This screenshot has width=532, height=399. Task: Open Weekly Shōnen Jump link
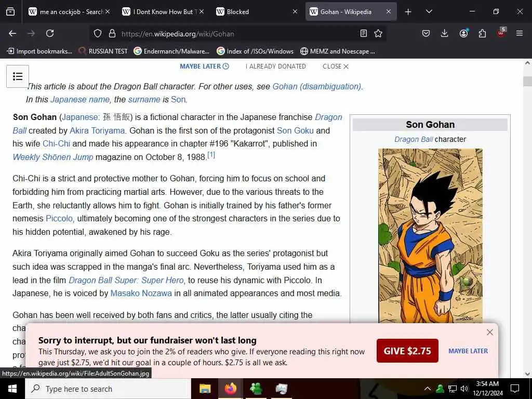pos(53,157)
